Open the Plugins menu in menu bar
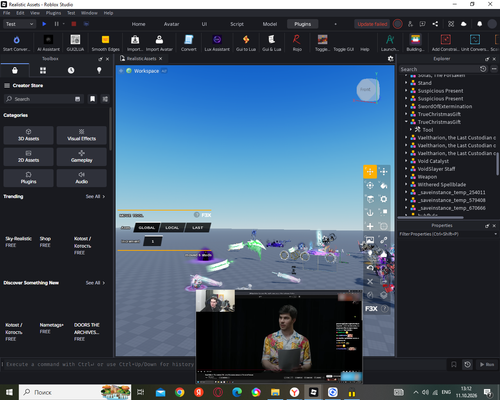Viewport: 500px width, 400px height. 53,13
